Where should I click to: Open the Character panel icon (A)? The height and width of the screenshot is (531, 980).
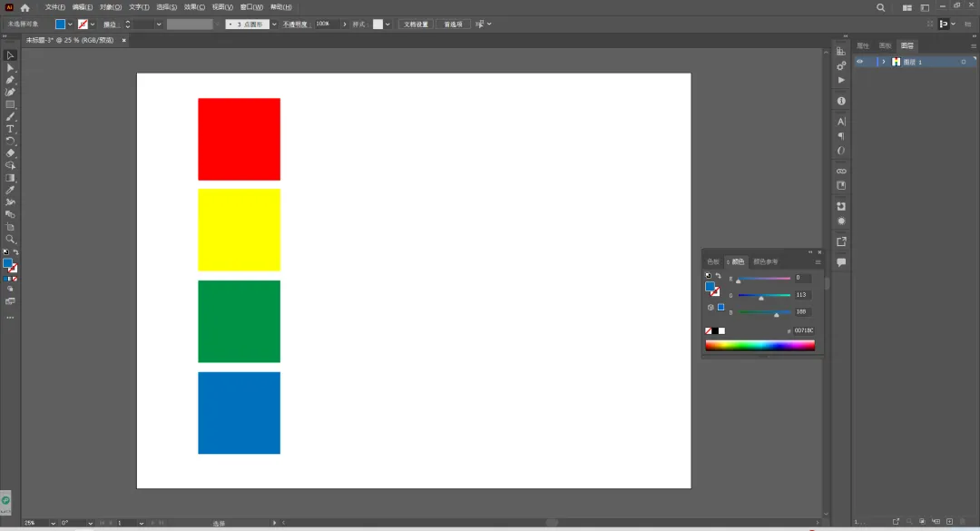click(x=841, y=122)
